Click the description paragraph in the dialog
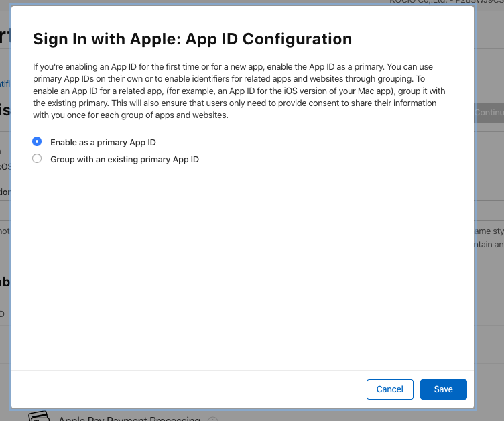The height and width of the screenshot is (421, 504). [239, 91]
